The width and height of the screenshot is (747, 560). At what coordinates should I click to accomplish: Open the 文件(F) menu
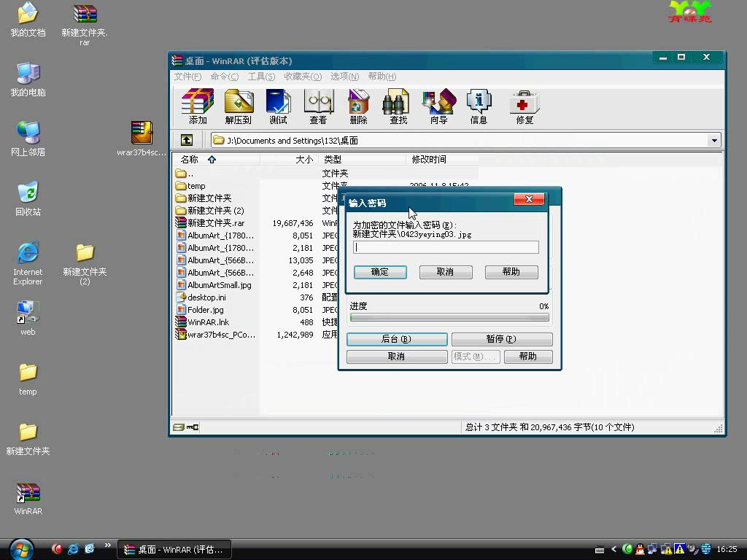187,77
